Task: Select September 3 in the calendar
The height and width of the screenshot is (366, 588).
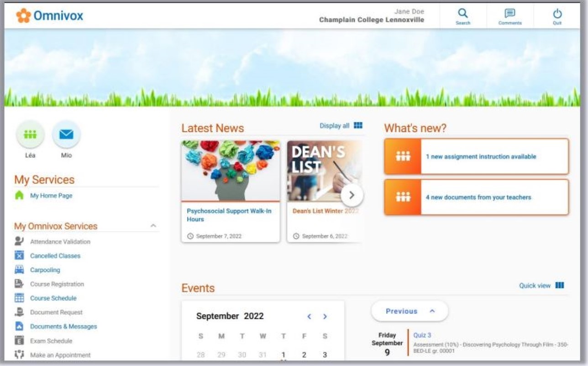Action: point(325,355)
